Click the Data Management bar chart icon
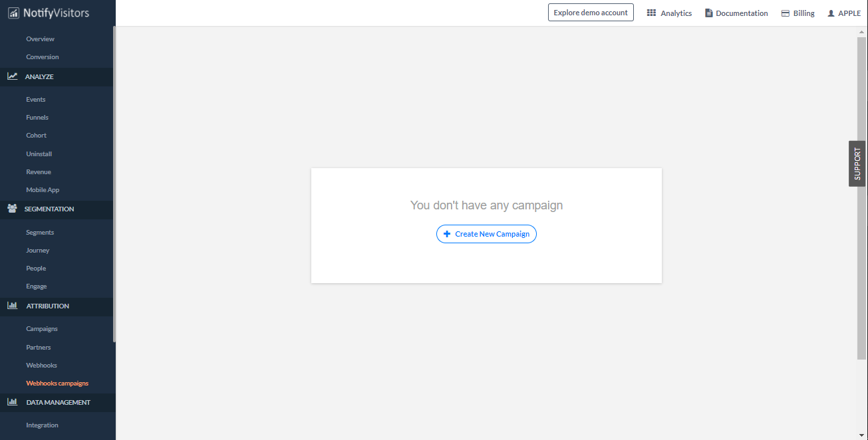The width and height of the screenshot is (868, 440). [x=12, y=402]
